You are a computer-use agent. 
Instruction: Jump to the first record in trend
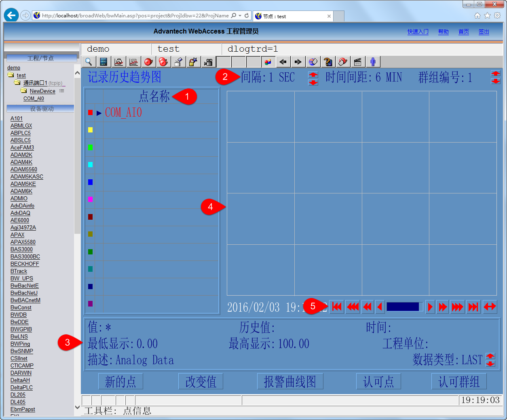(x=337, y=307)
